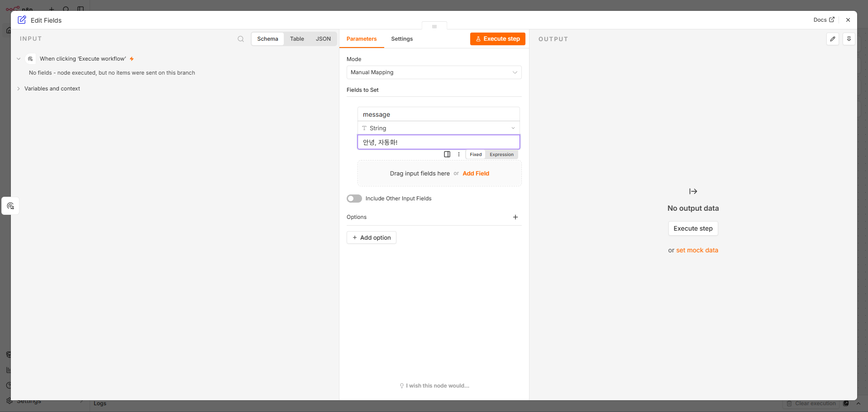Image resolution: width=868 pixels, height=412 pixels.
Task: Click the plus icon beside Options
Action: (x=515, y=217)
